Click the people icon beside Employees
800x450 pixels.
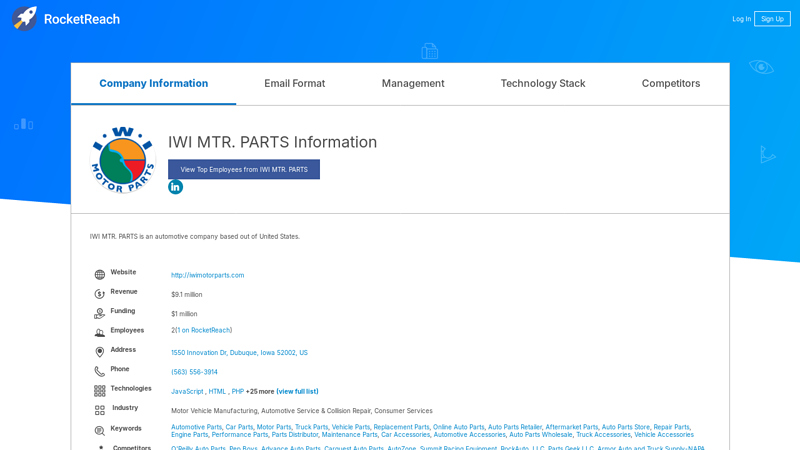tap(99, 333)
